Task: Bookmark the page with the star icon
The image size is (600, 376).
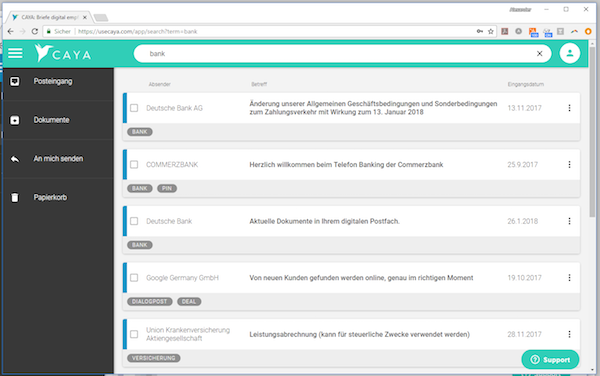Action: pyautogui.click(x=491, y=31)
